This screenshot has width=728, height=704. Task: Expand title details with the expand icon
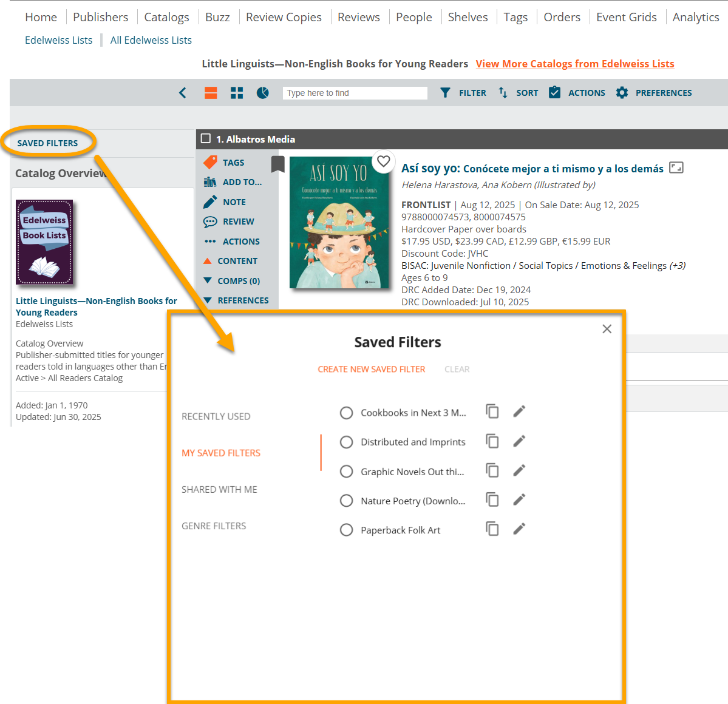[676, 168]
